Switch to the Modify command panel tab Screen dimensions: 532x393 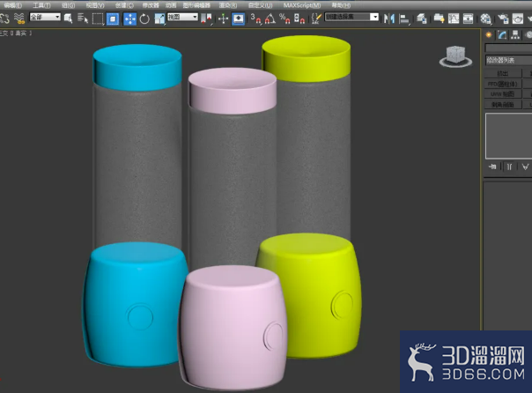tap(502, 34)
